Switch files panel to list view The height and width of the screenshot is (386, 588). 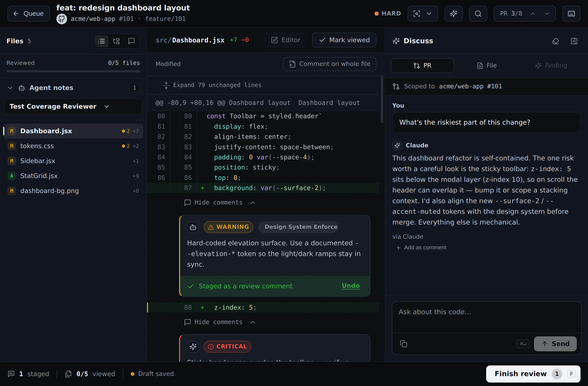[102, 41]
